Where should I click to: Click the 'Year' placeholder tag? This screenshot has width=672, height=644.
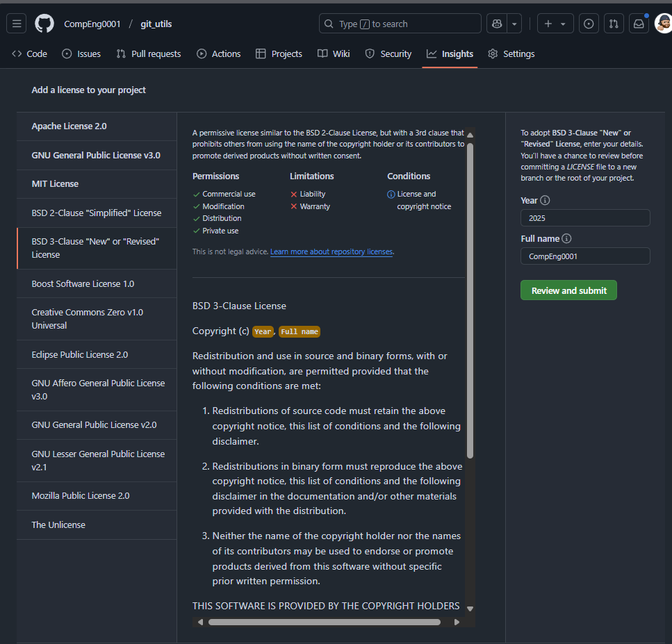[x=263, y=331]
